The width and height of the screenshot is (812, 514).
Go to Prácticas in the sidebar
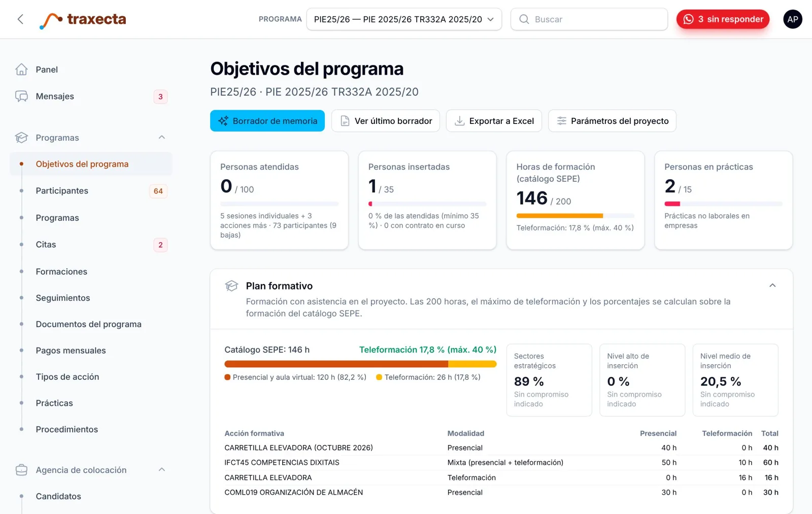click(x=91, y=403)
